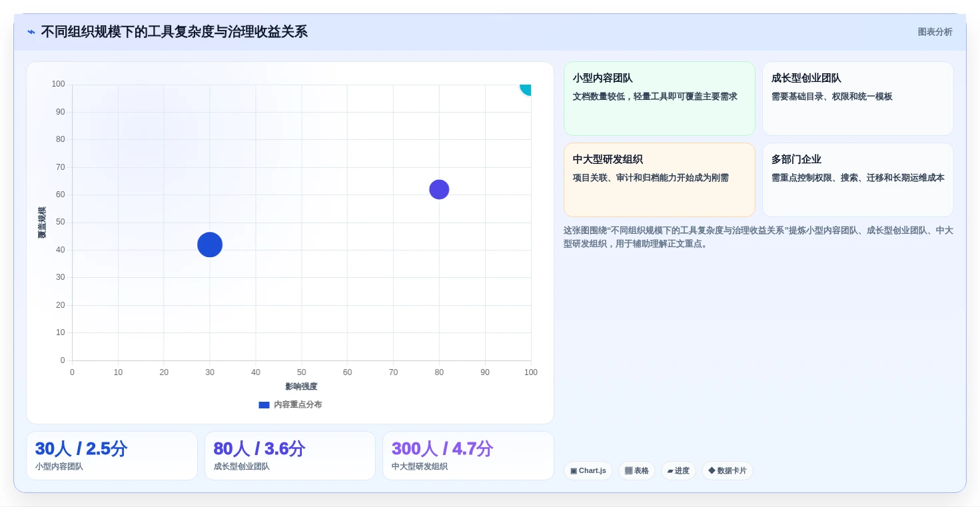Select the purple bubble at x=80 in the chart
980x507 pixels.
[x=439, y=190]
